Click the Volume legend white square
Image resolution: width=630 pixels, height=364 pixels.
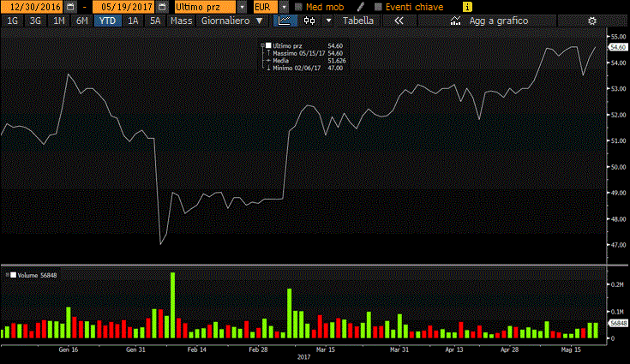pyautogui.click(x=13, y=275)
